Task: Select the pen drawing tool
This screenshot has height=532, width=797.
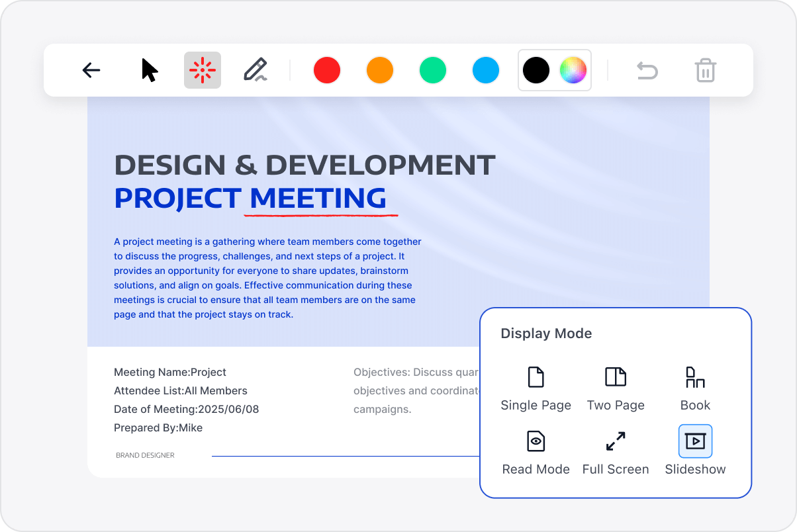Action: [255, 70]
